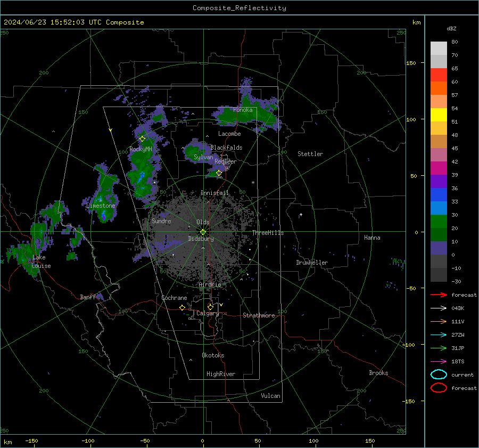Viewport: 479px width, 448px height.
Task: Click the HighRiver label
Action: coord(221,374)
